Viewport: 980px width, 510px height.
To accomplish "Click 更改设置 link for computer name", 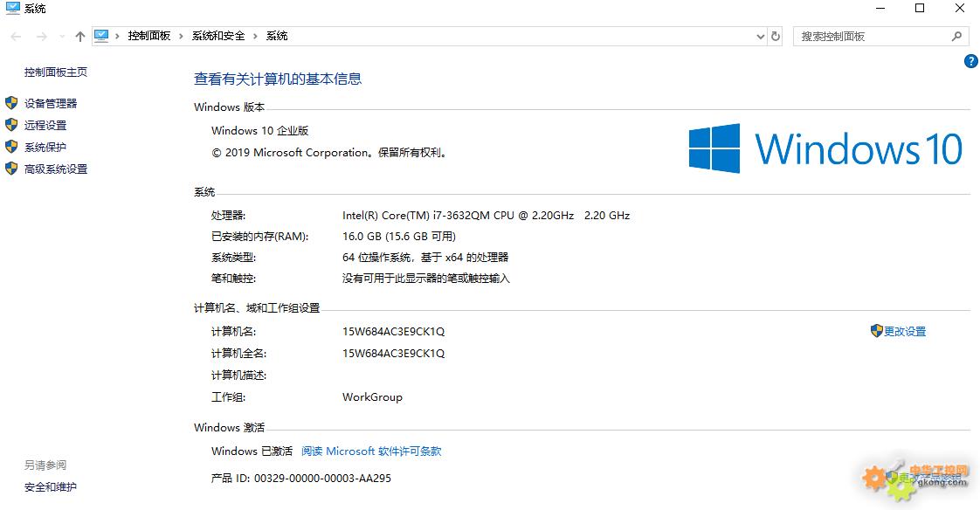I will 904,331.
